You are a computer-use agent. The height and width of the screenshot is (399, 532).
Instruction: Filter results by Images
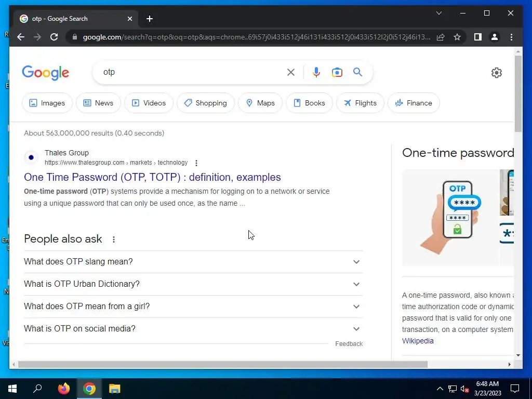47,103
